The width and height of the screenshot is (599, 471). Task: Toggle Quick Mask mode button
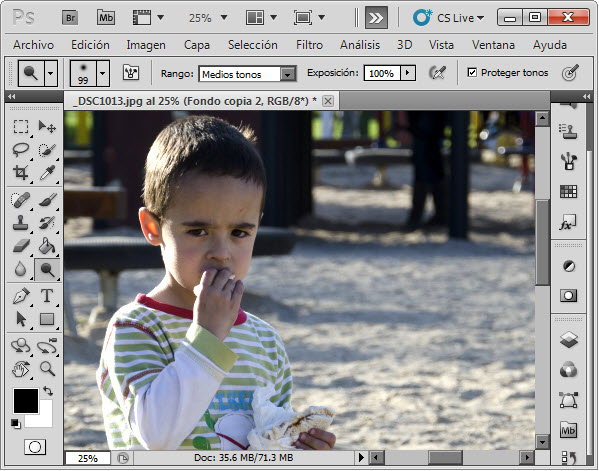[35, 447]
